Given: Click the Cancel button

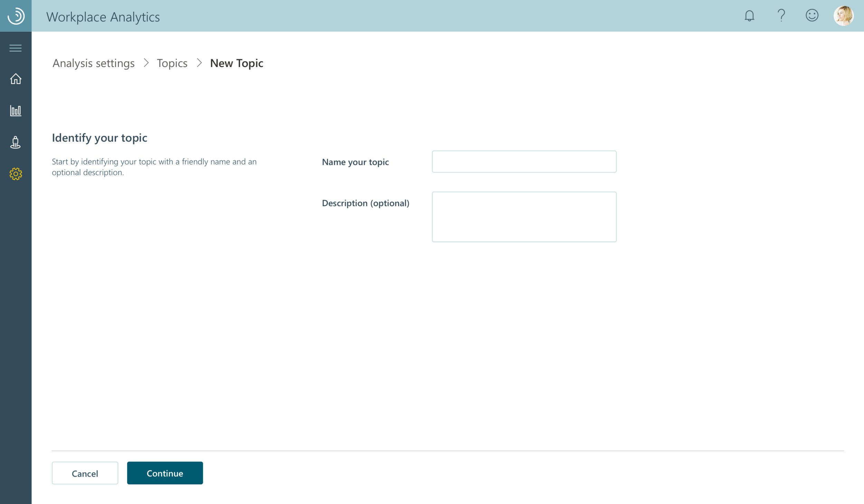Looking at the screenshot, I should (85, 474).
